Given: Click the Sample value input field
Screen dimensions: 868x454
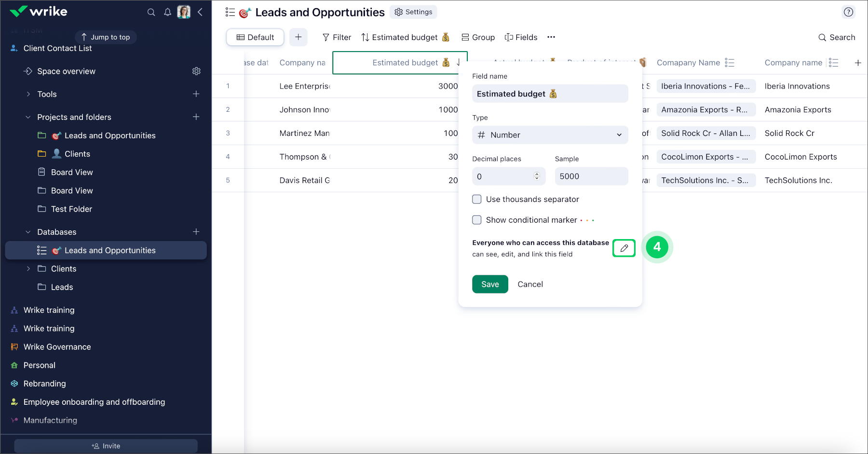Looking at the screenshot, I should (591, 176).
